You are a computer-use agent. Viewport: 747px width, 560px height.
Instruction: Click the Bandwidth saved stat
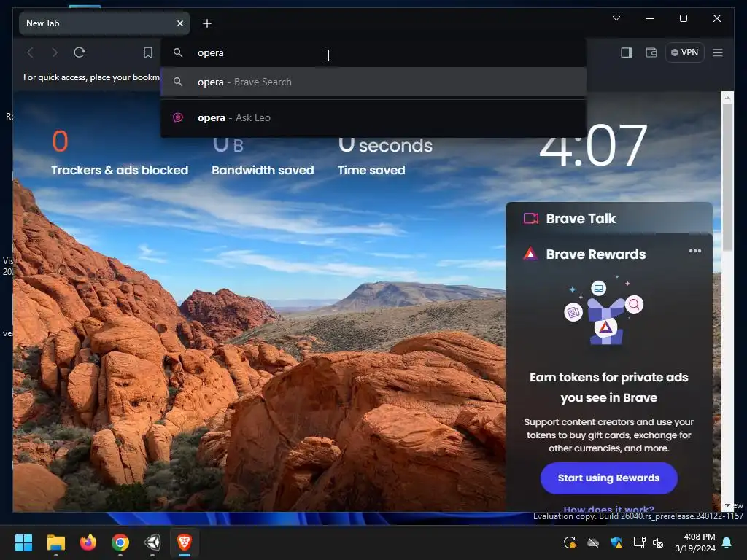tap(263, 157)
